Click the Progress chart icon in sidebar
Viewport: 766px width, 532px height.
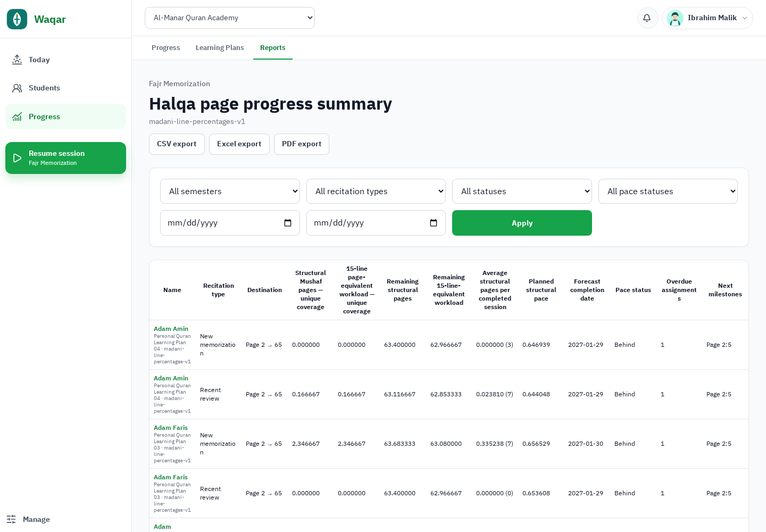pyautogui.click(x=17, y=117)
